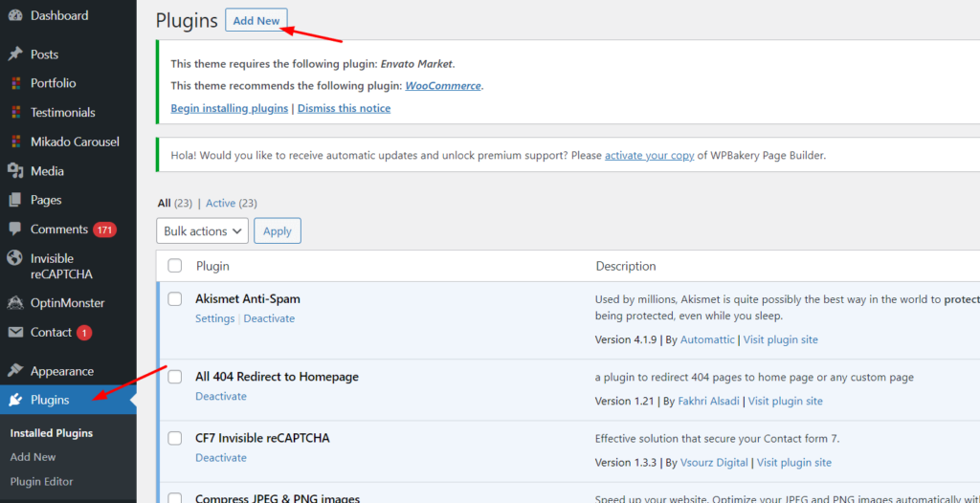Open Testimonials in the sidebar menu

(63, 113)
